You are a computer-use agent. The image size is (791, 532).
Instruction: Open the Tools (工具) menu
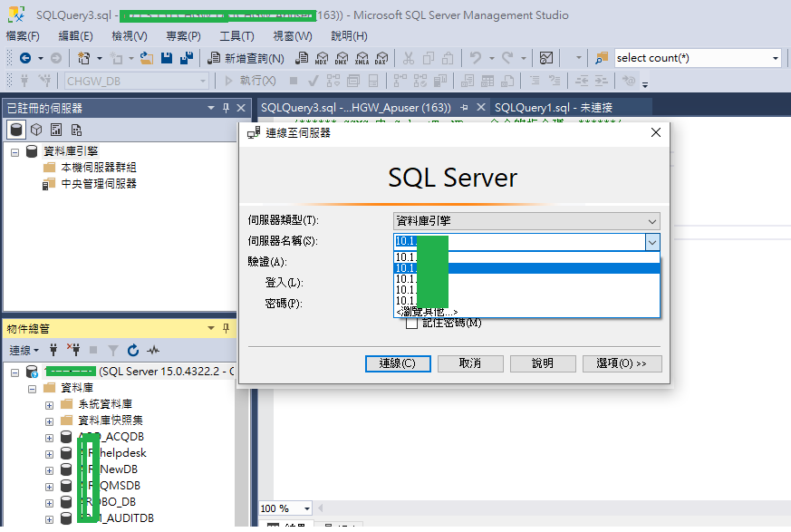[236, 36]
